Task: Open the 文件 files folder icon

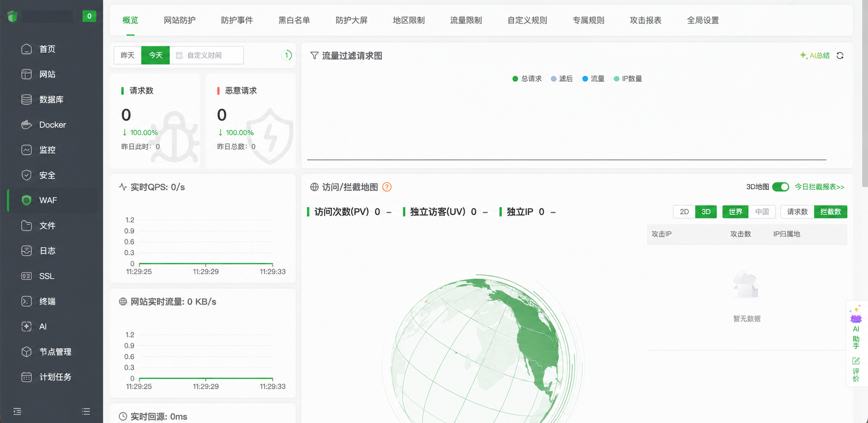Action: pos(27,225)
